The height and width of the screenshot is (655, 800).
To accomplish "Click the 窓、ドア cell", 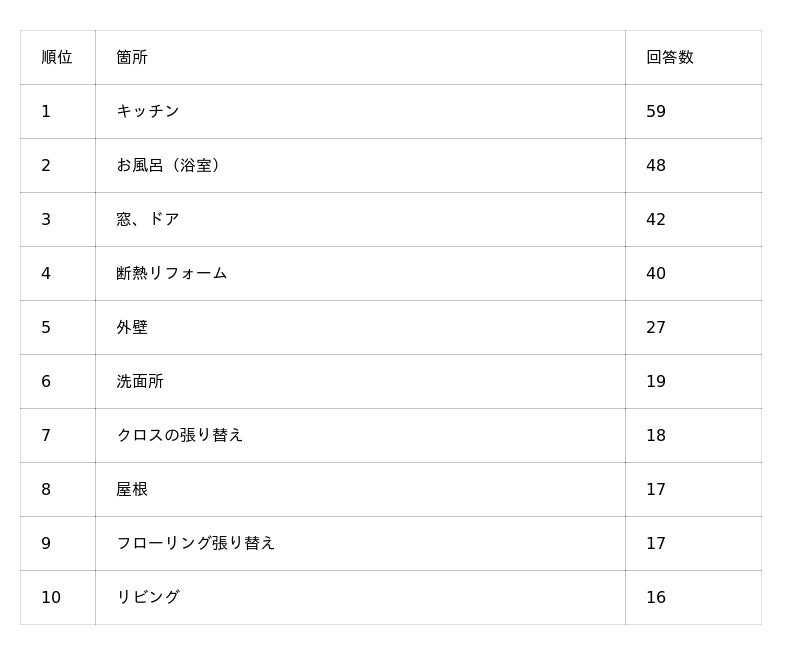I will click(148, 219).
